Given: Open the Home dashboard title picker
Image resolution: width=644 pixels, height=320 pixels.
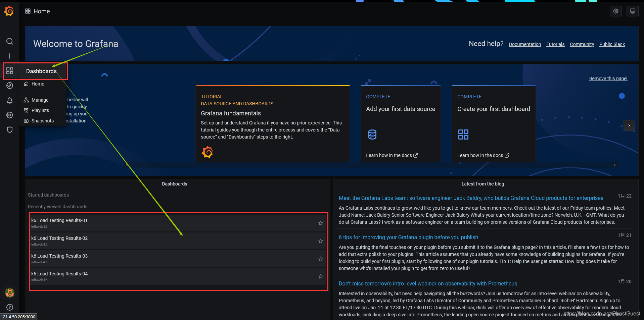Looking at the screenshot, I should tap(42, 11).
